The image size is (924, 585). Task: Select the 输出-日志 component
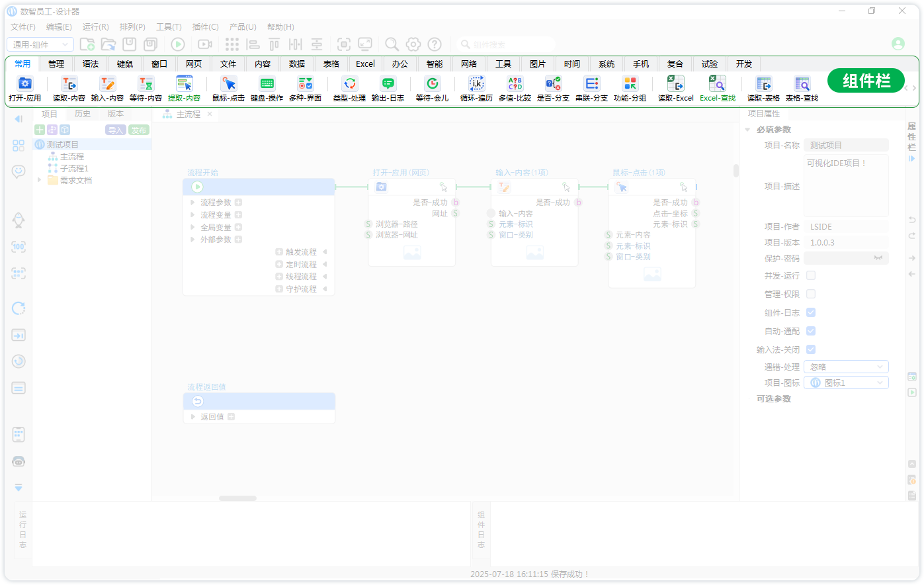pos(388,84)
